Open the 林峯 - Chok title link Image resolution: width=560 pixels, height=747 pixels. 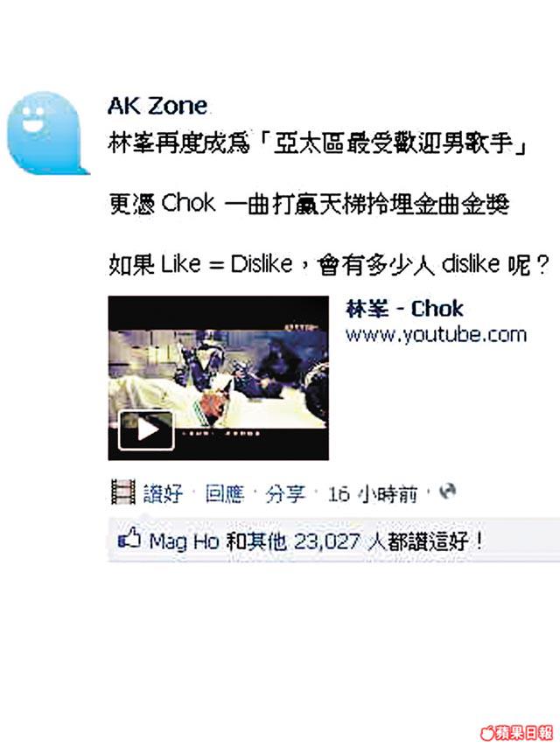pos(404,309)
